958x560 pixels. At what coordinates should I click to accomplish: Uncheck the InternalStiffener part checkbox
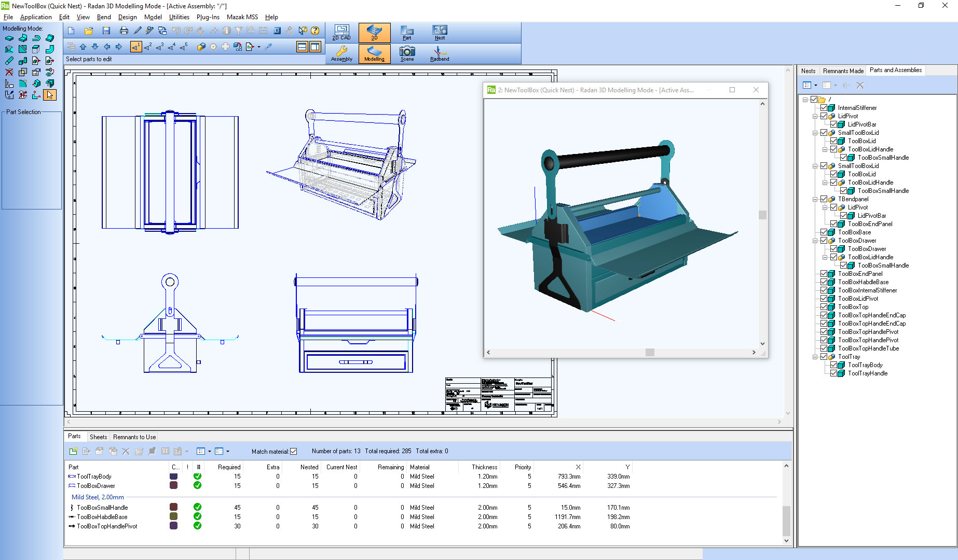pos(824,108)
